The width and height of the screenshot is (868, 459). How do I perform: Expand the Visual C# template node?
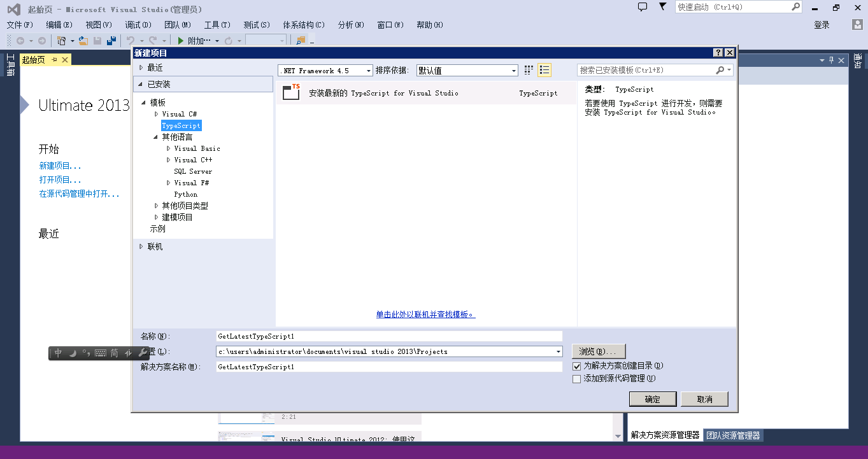coord(157,114)
